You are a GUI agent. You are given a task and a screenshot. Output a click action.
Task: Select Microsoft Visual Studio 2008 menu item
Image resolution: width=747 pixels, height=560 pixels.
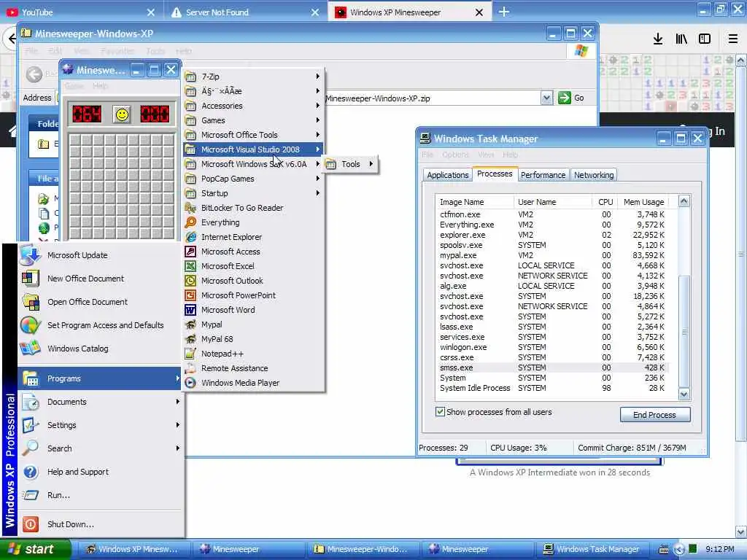254,149
